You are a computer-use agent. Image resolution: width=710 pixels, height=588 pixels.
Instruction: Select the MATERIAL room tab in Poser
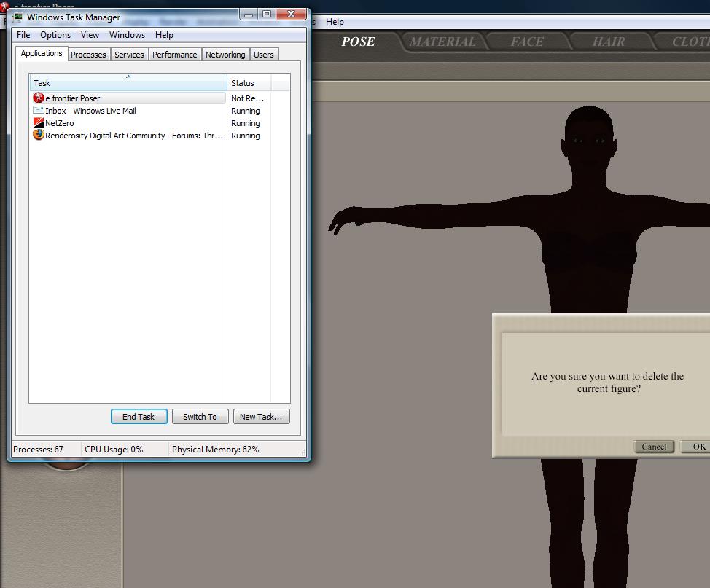(x=442, y=42)
